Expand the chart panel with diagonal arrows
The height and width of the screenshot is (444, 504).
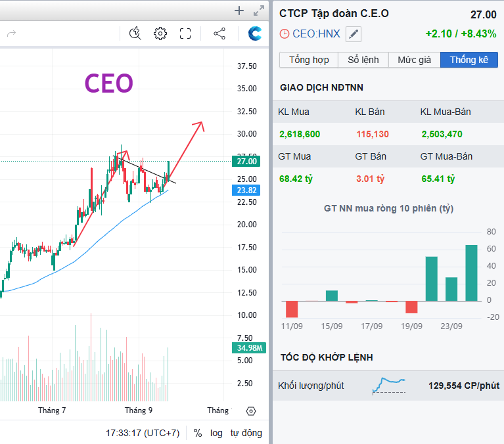(258, 11)
